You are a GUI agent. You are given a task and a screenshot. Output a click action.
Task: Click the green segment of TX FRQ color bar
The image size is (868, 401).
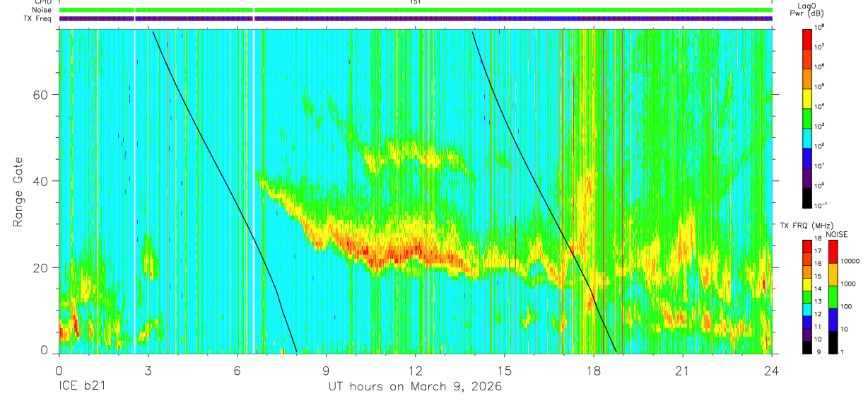pos(807,297)
